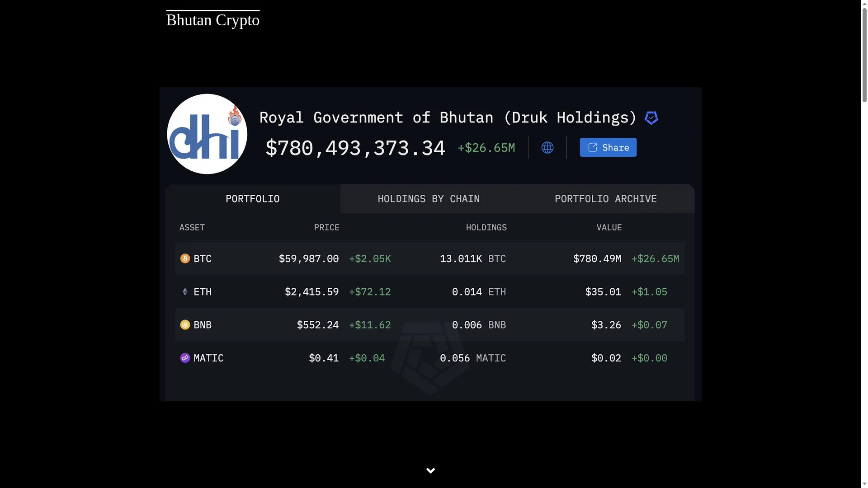Click the 0.014 ETH holdings value

click(x=479, y=291)
